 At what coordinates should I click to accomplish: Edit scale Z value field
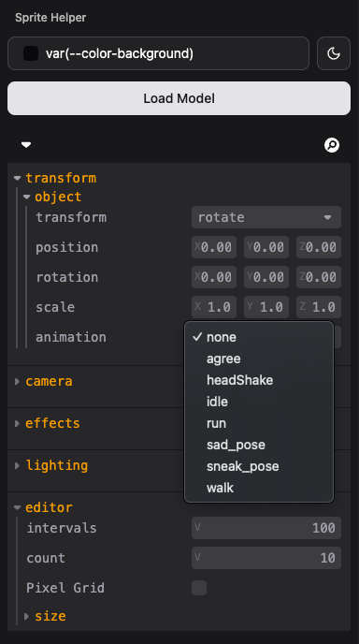pos(319,307)
